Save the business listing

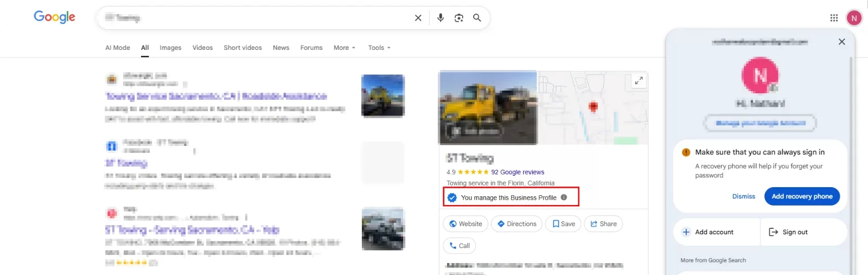pyautogui.click(x=563, y=224)
